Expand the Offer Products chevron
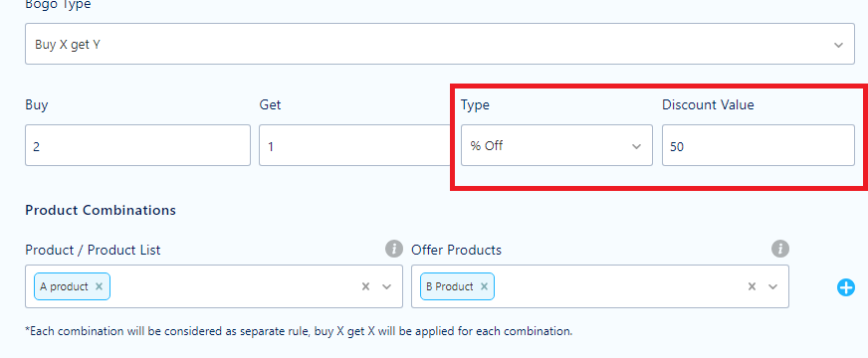 773,286
